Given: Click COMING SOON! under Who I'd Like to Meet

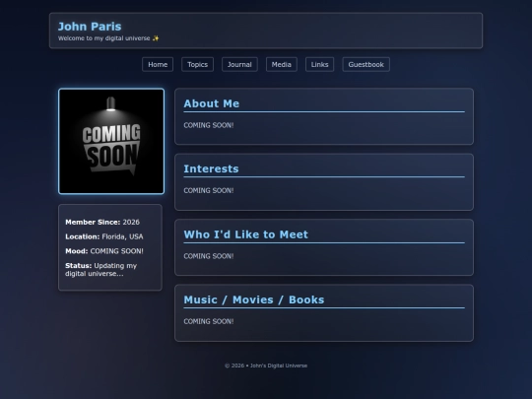Looking at the screenshot, I should pyautogui.click(x=209, y=256).
